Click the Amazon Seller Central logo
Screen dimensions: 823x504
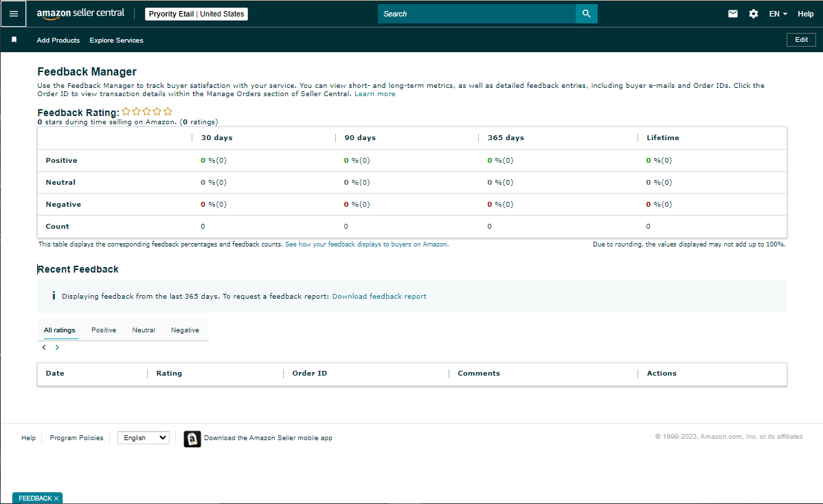click(80, 14)
